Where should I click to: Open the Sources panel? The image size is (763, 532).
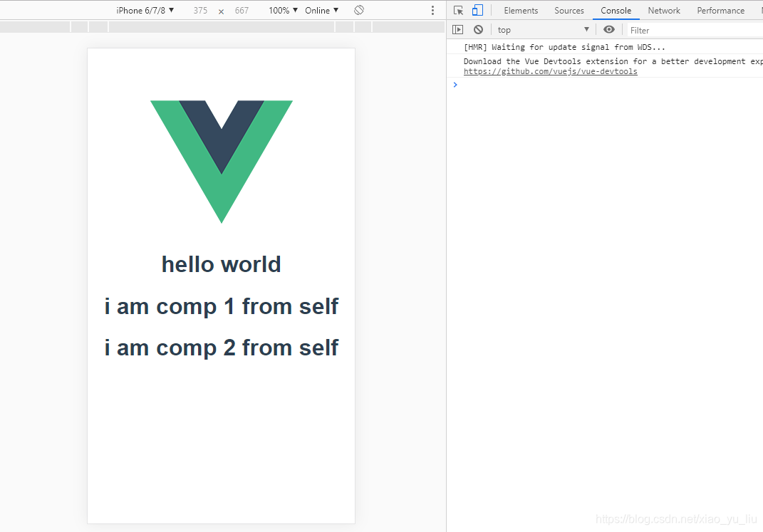coord(569,10)
